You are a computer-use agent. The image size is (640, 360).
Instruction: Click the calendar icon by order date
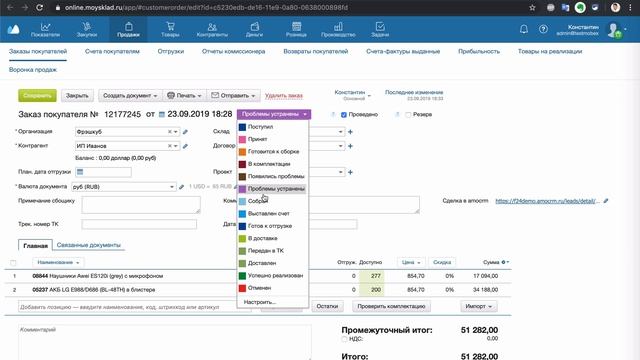pos(162,115)
